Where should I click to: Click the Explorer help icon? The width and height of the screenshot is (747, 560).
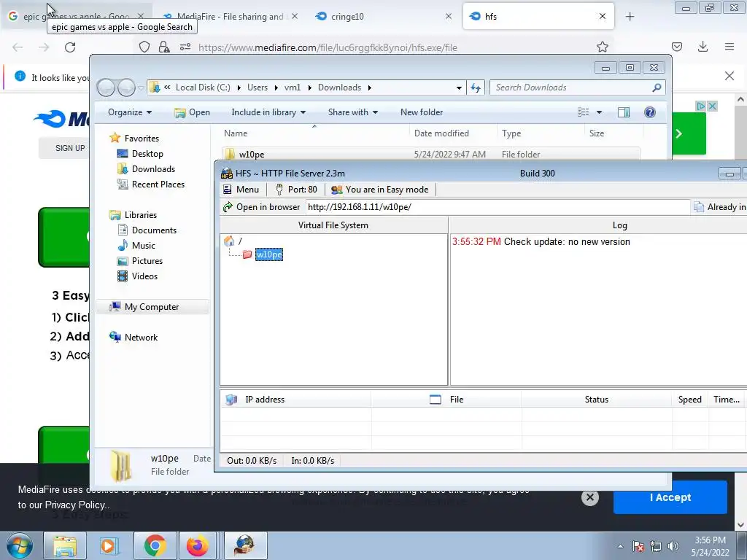point(650,112)
